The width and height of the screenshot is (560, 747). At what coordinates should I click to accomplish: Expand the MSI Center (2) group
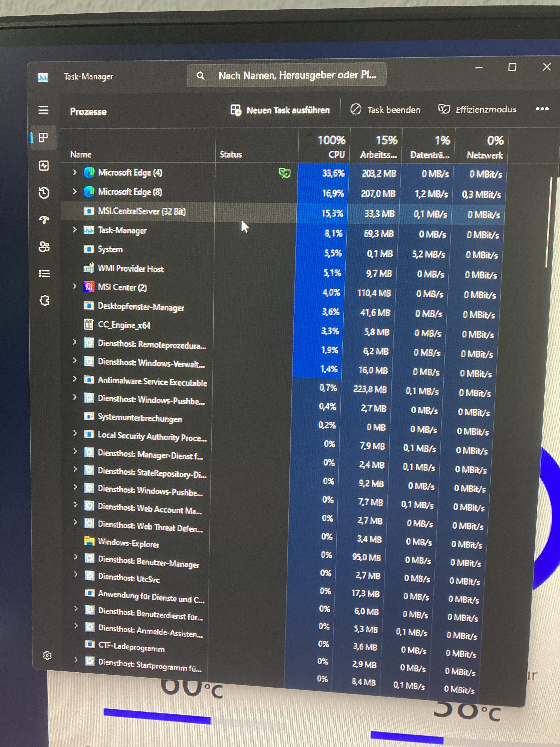coord(75,286)
